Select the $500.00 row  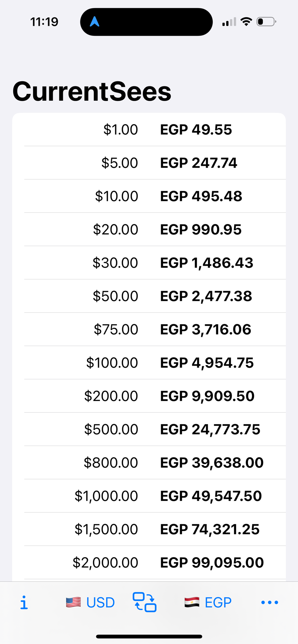149,429
